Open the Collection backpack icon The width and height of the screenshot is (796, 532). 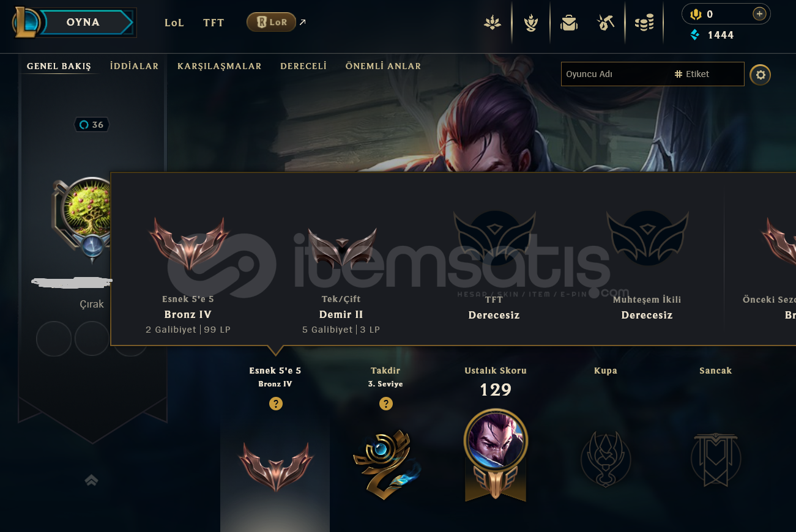(x=569, y=23)
